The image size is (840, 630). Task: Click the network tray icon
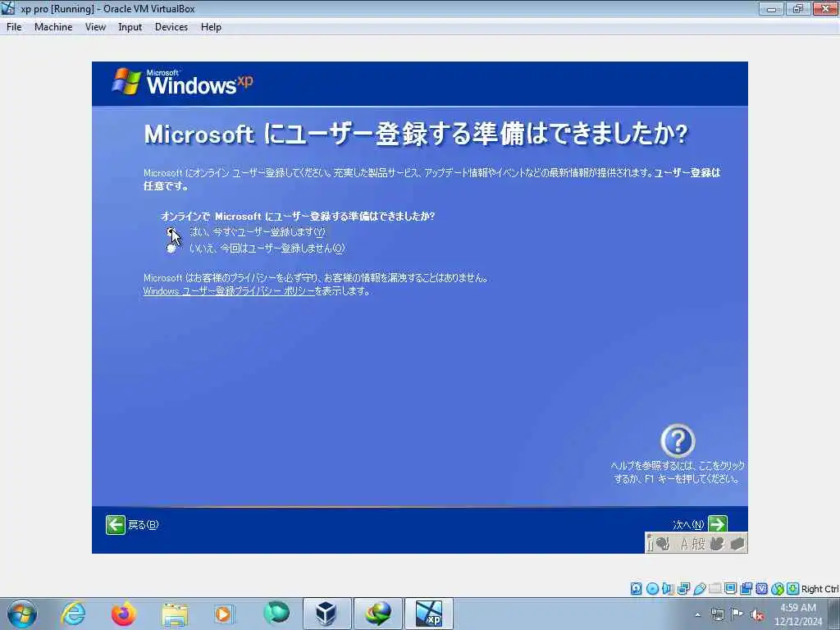(717, 615)
